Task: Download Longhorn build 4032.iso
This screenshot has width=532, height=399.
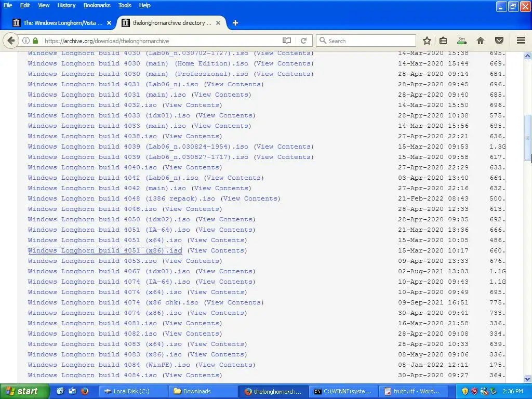Action: (92, 105)
